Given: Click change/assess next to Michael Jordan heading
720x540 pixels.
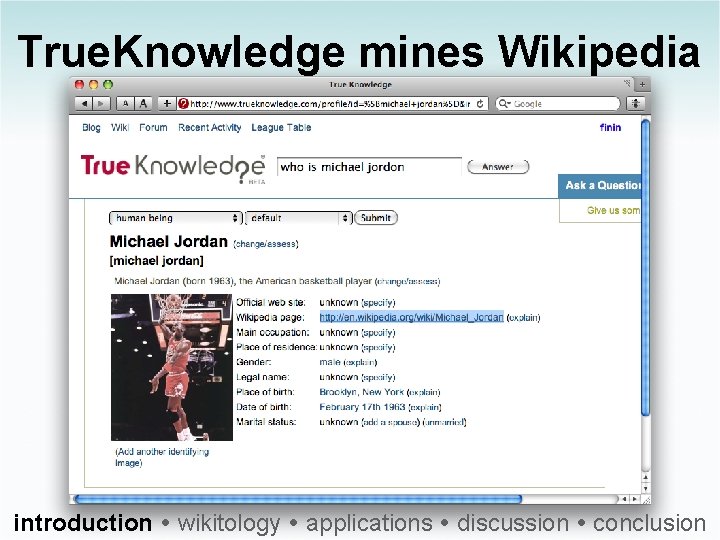Looking at the screenshot, I should (266, 244).
